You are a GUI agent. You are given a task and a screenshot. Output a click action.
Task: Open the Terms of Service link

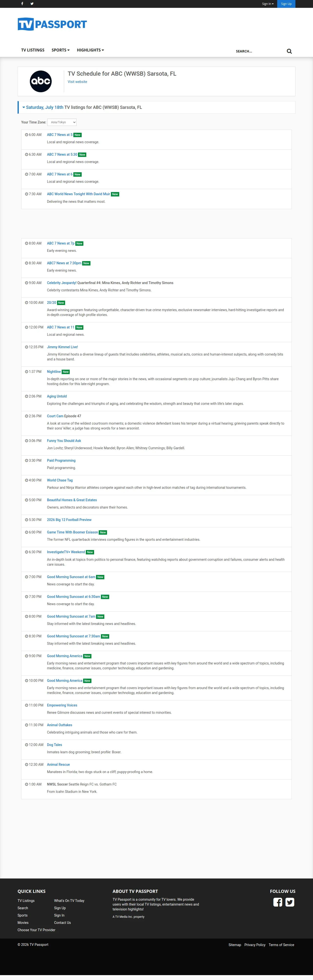pyautogui.click(x=282, y=945)
